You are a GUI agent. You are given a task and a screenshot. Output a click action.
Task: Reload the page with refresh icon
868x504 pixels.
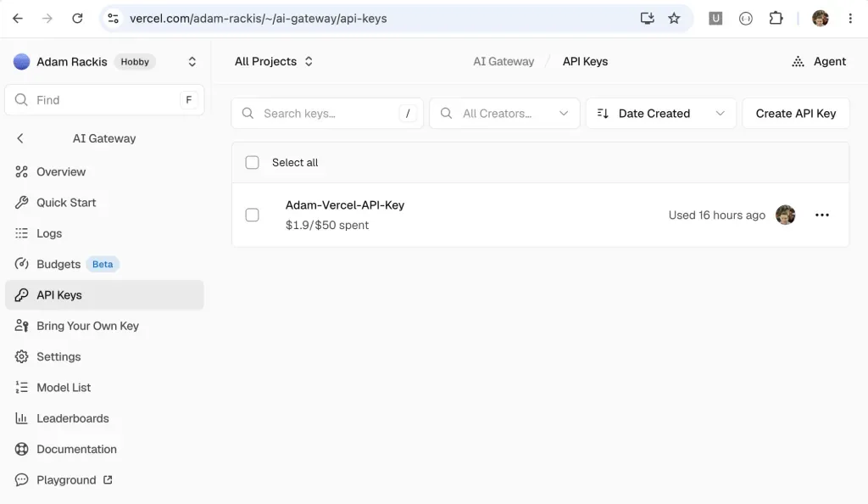(77, 19)
